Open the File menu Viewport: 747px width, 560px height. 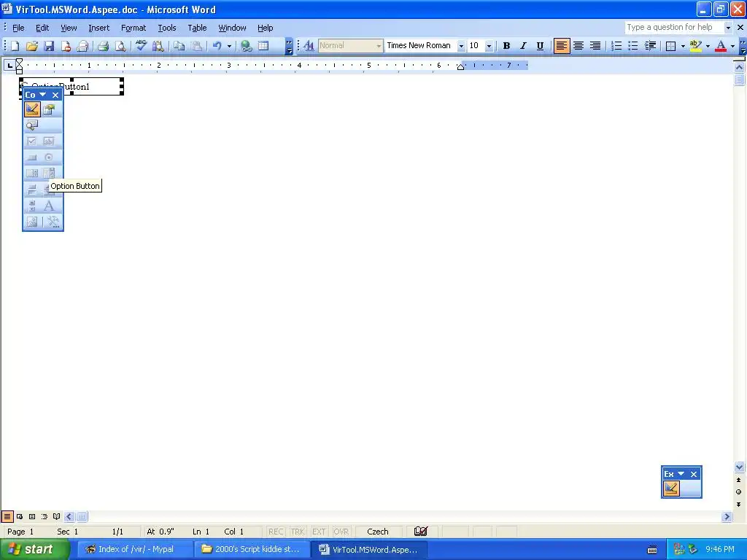point(18,28)
